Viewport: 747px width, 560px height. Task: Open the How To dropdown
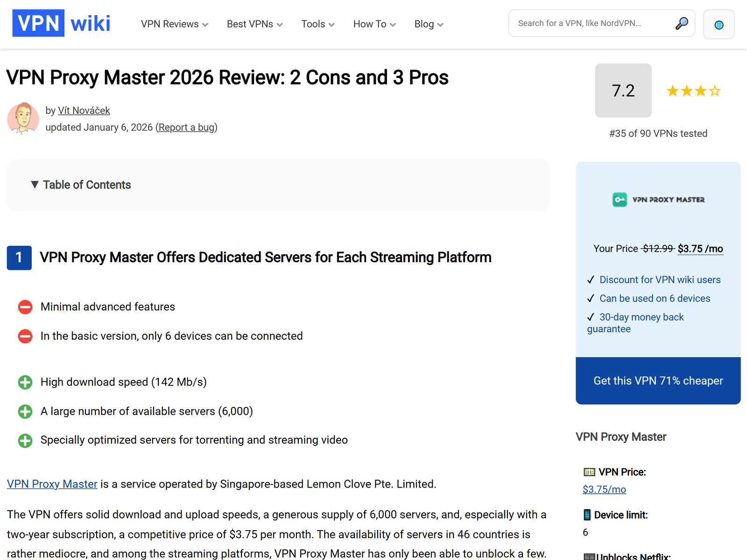tap(374, 24)
